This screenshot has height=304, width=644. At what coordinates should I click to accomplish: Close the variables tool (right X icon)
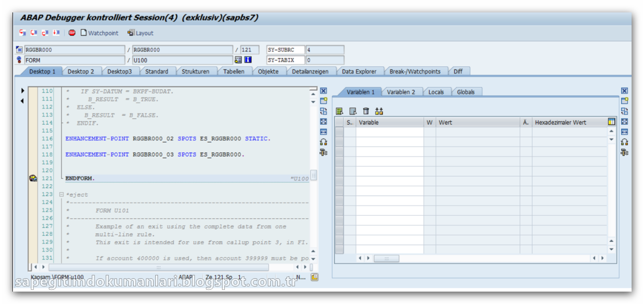click(x=624, y=91)
